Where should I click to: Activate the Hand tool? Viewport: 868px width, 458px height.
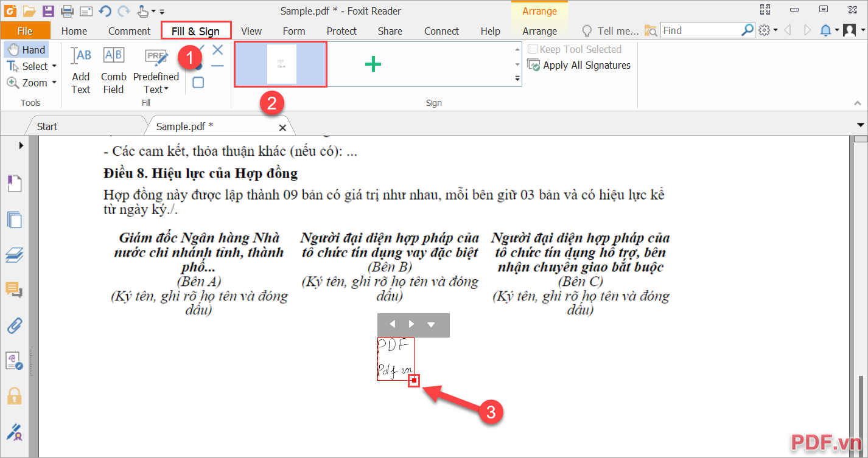[x=26, y=50]
